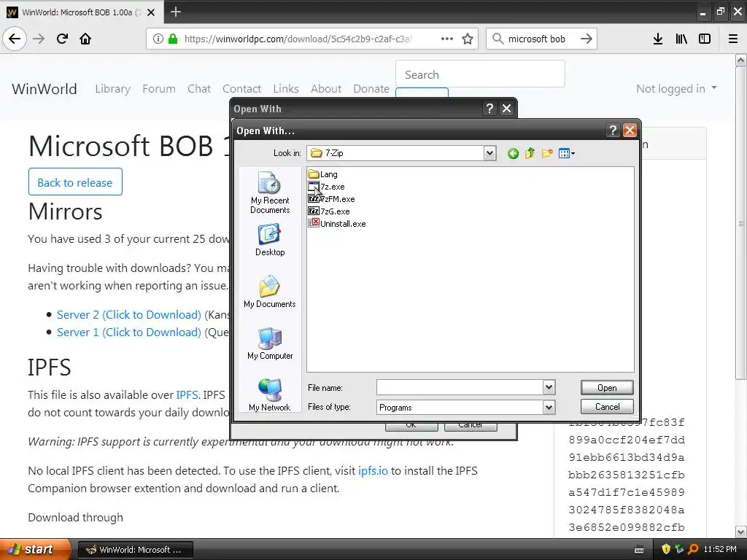Click the green padlock security icon
Image resolution: width=747 pixels, height=560 pixels.
tap(173, 39)
